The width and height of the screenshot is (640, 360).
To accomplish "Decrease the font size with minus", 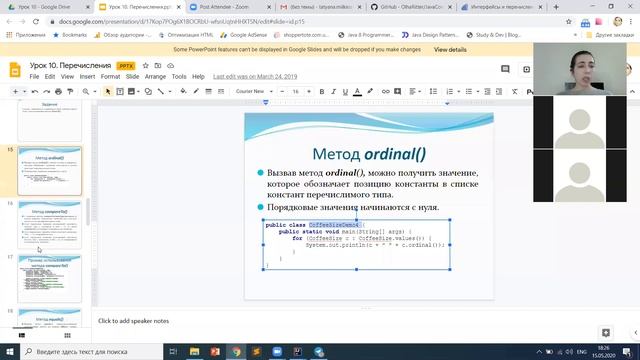I will pyautogui.click(x=282, y=91).
